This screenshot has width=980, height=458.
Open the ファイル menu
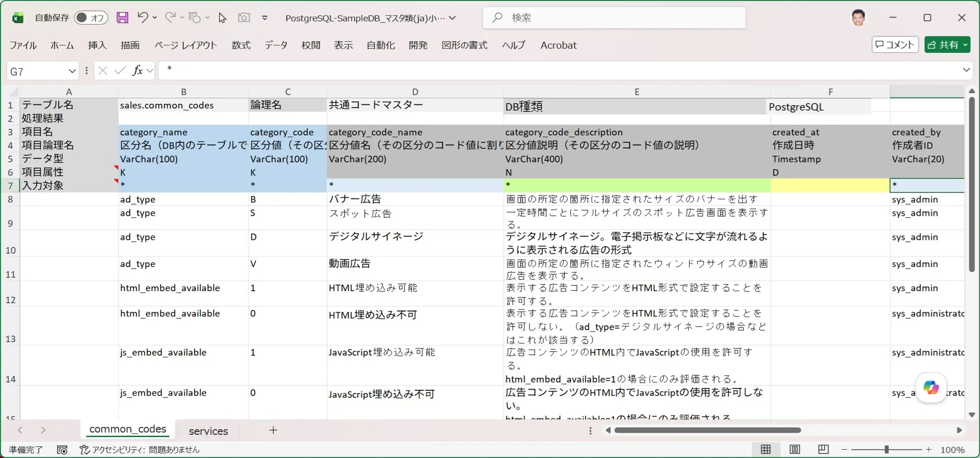(23, 45)
